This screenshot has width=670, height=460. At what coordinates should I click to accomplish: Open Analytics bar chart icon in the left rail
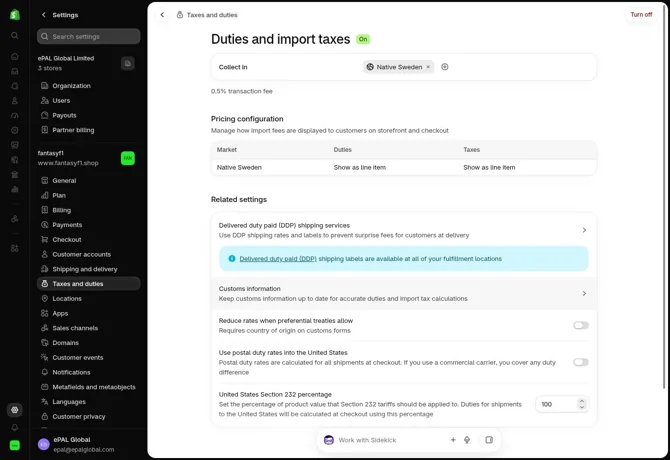click(15, 189)
